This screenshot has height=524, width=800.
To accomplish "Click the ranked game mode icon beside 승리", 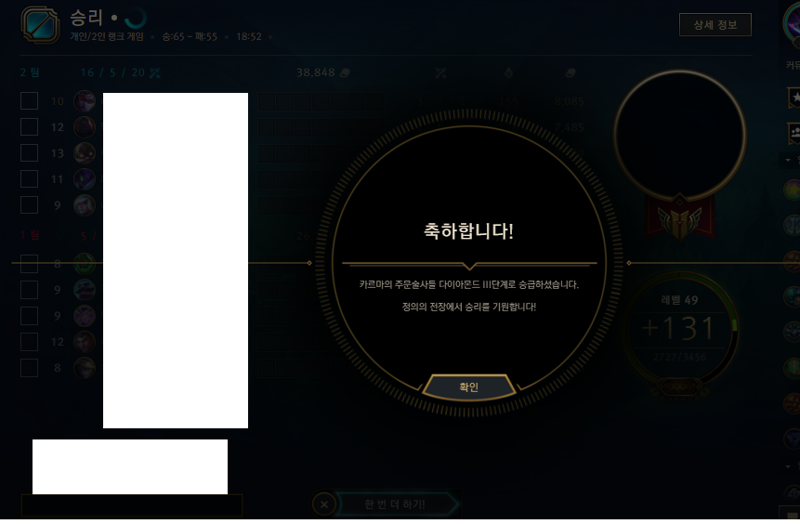I will [40, 25].
